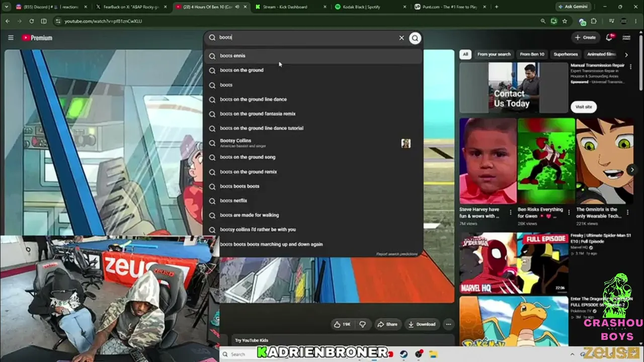This screenshot has height=362, width=644.
Task: Open options for the Steve Harvey Short
Action: (511, 213)
